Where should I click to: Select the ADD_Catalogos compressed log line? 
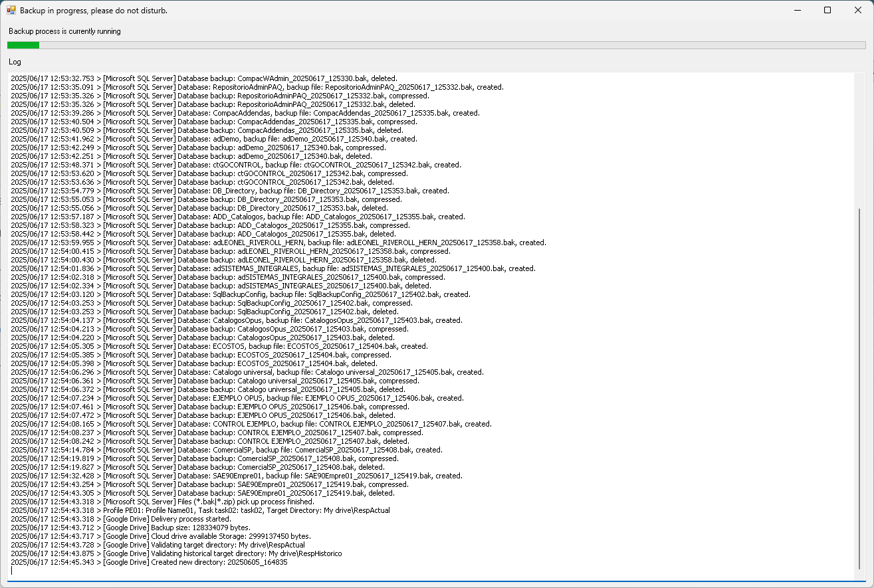[x=211, y=225]
